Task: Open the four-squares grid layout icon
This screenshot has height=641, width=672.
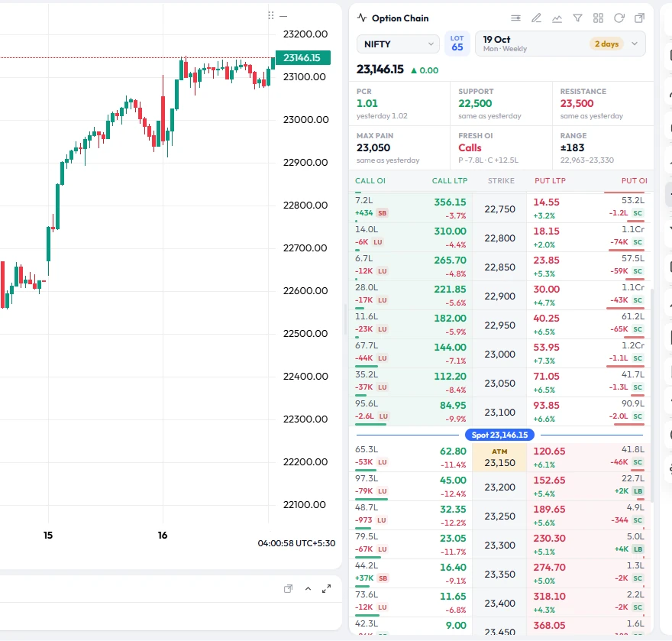Action: (x=598, y=18)
